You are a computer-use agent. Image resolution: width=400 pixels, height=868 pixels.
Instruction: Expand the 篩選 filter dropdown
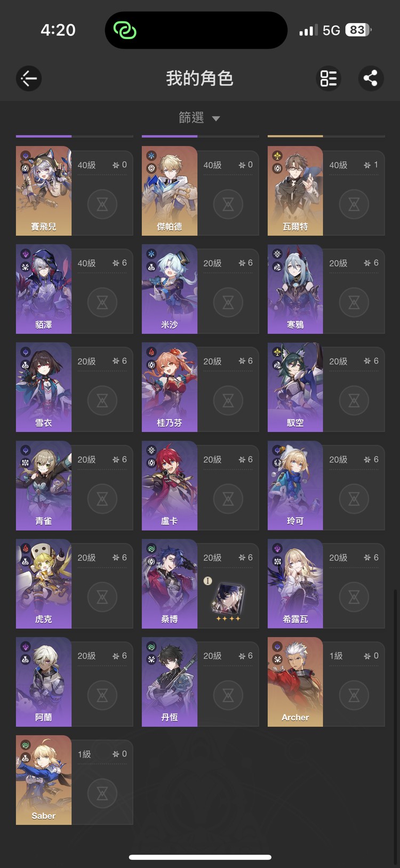pos(199,117)
